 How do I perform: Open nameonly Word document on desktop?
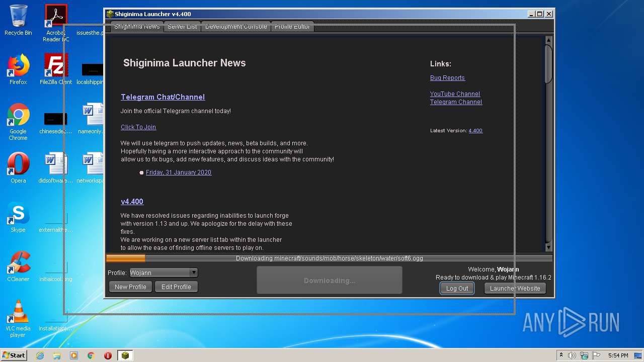click(91, 119)
